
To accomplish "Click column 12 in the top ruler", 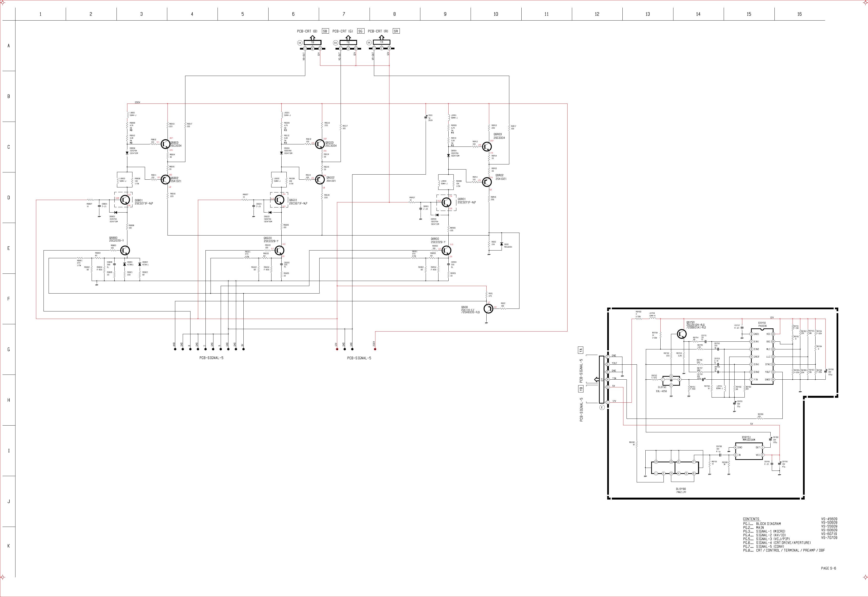I will (597, 14).
